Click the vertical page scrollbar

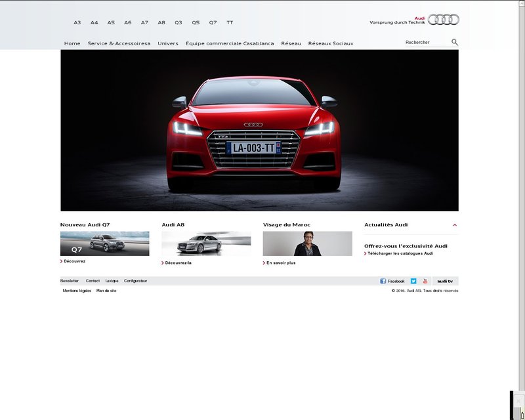[522, 194]
